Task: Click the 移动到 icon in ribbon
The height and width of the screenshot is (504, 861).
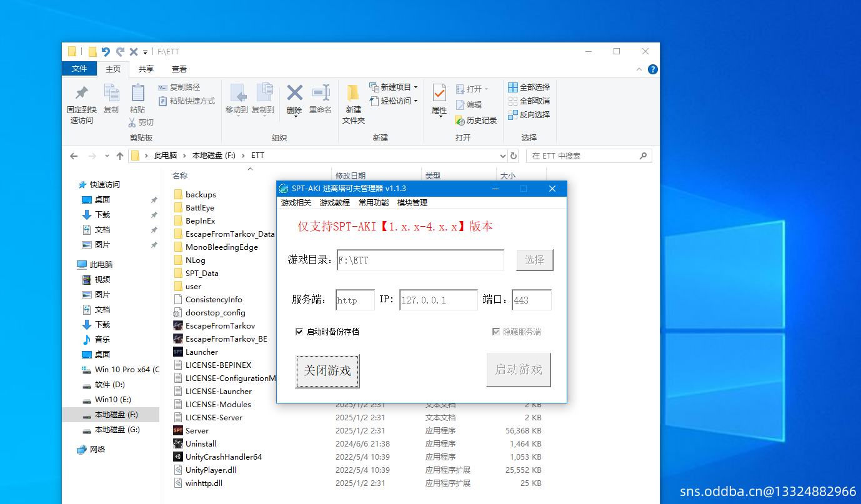Action: point(237,93)
